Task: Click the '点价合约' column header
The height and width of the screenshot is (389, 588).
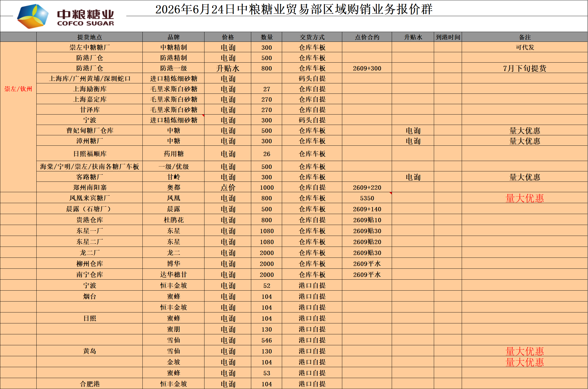Action: point(367,37)
